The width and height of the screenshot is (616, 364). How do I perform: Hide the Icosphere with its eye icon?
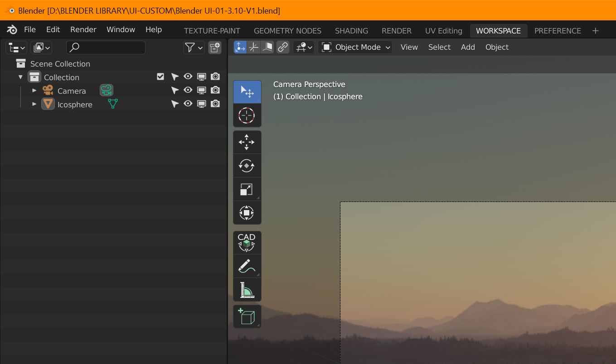pos(188,104)
